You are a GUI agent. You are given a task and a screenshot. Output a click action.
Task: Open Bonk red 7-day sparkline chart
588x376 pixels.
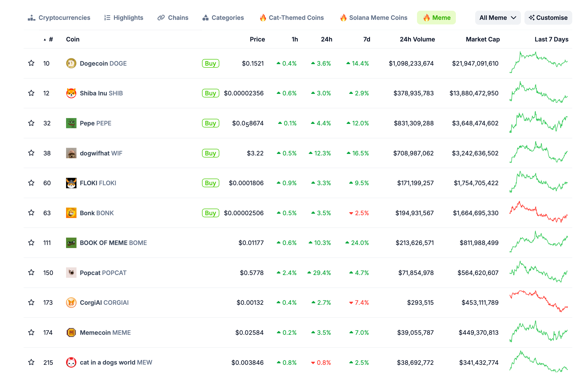click(538, 212)
